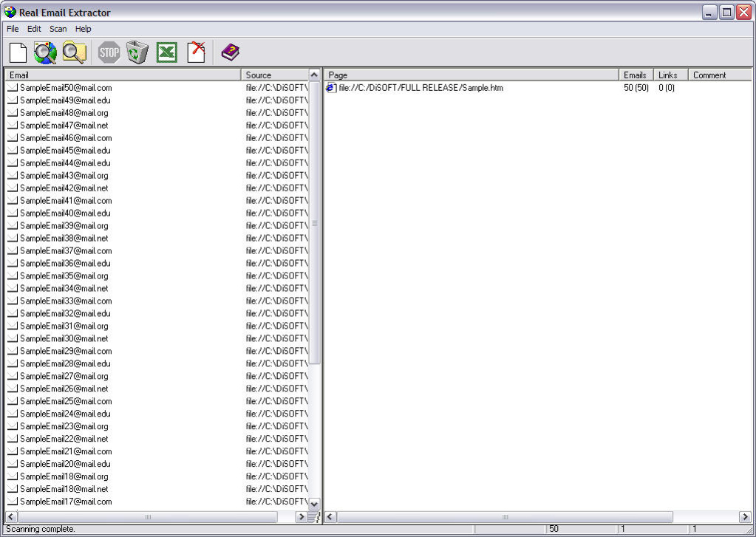The image size is (756, 537).
Task: Click left arrow of page list horizontal scrollbar
Action: 330,517
